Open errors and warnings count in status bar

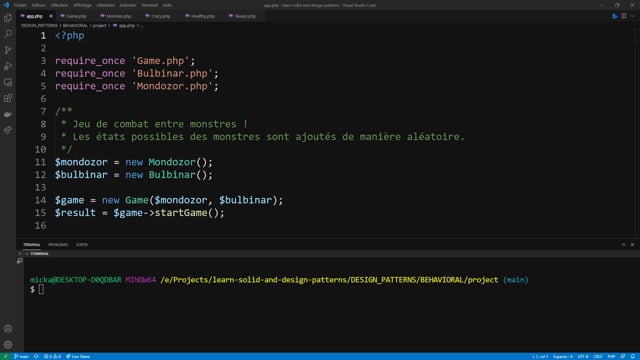point(52,356)
